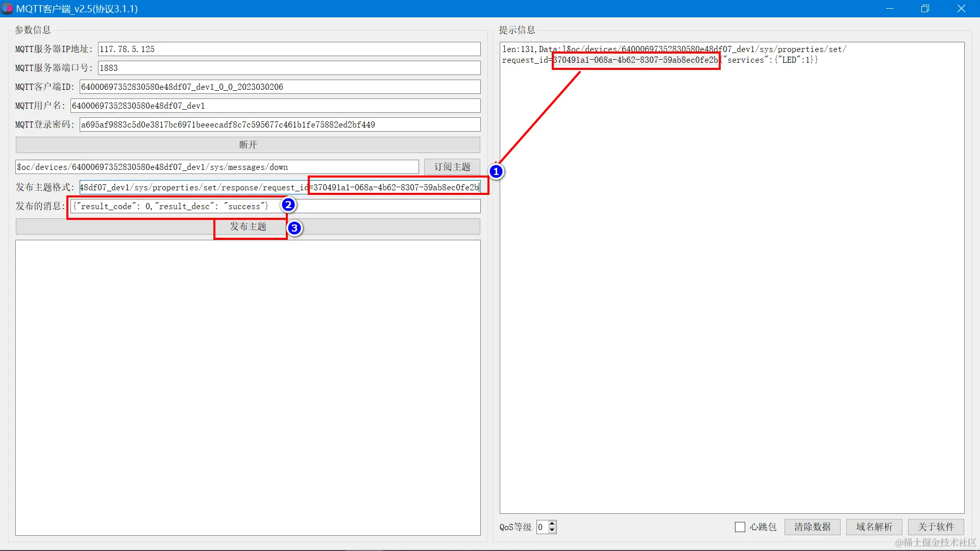Click the 发布的消息 label

point(40,206)
